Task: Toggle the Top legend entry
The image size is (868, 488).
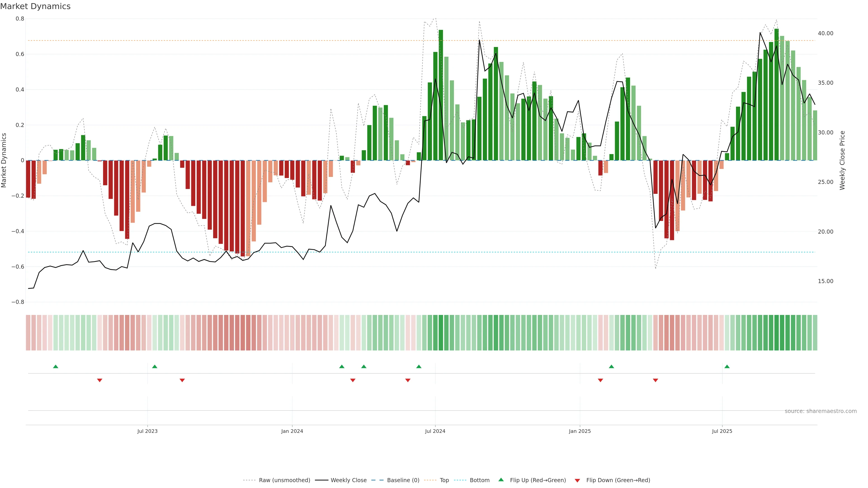Action: (444, 480)
